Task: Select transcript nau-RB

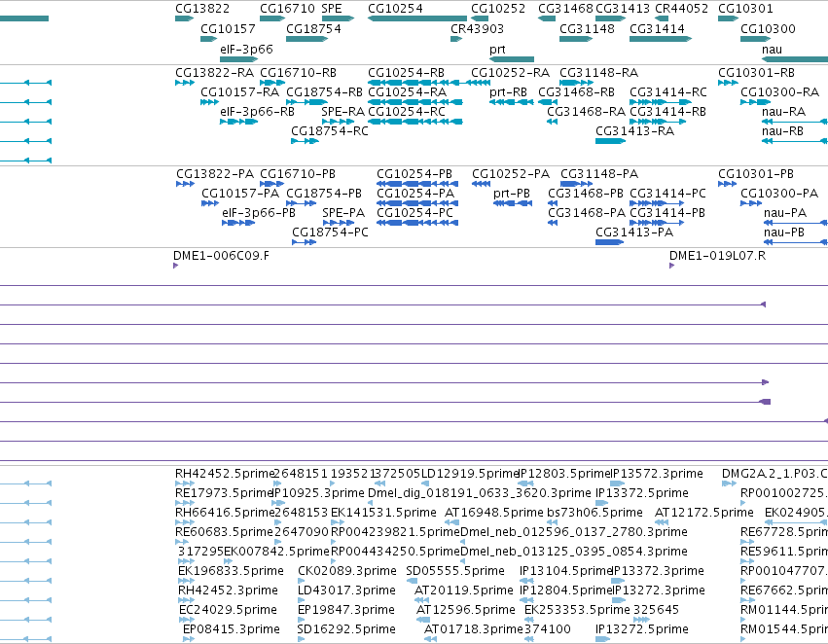Action: 795,141
